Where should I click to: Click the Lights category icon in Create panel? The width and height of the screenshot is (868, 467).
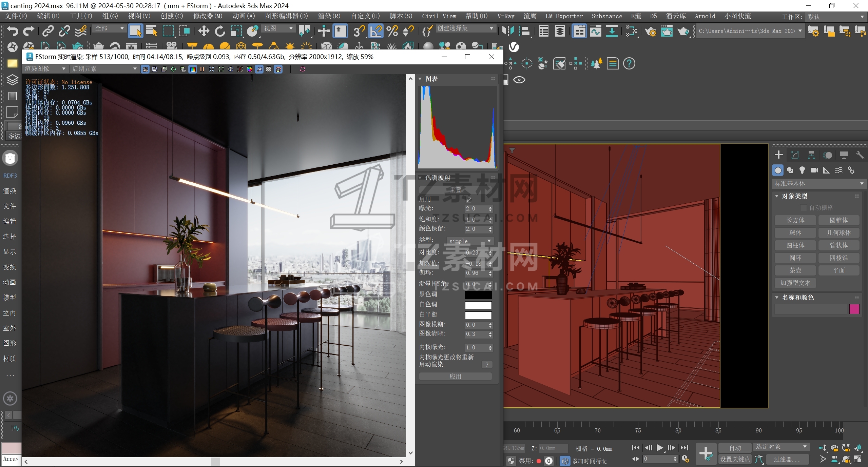[802, 170]
